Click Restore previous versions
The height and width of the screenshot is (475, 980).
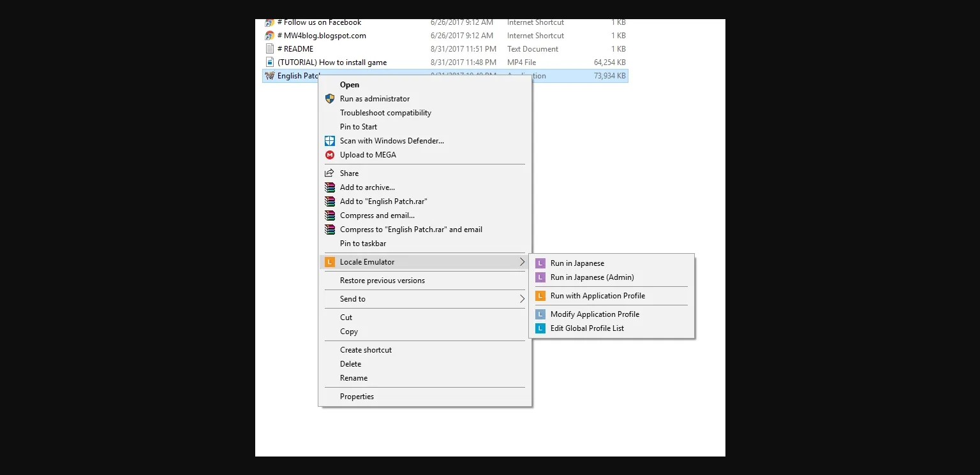coord(382,281)
